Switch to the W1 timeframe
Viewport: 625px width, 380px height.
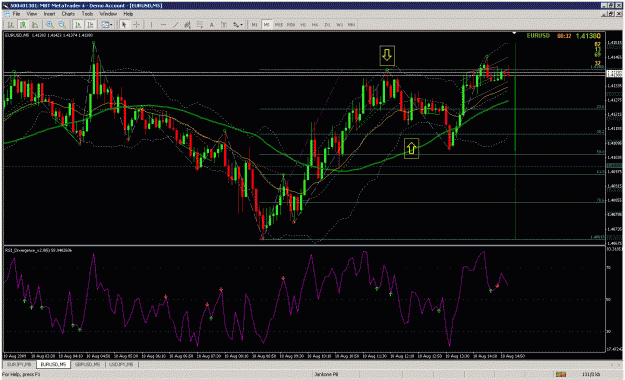click(339, 25)
